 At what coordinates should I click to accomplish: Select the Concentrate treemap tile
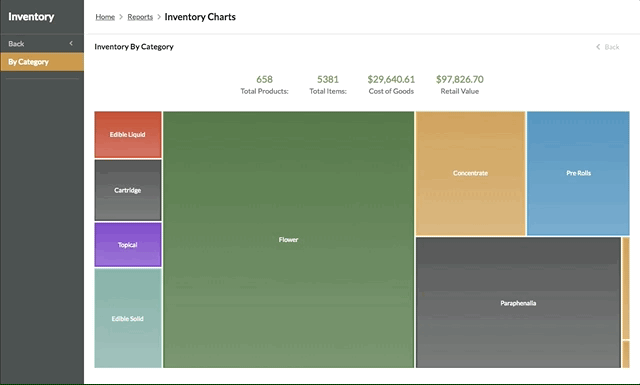(470, 173)
